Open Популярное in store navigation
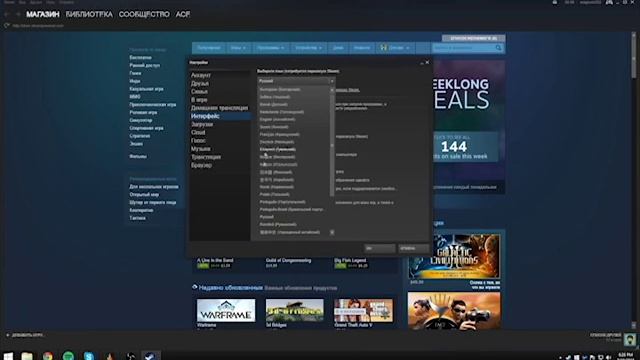 coord(209,48)
